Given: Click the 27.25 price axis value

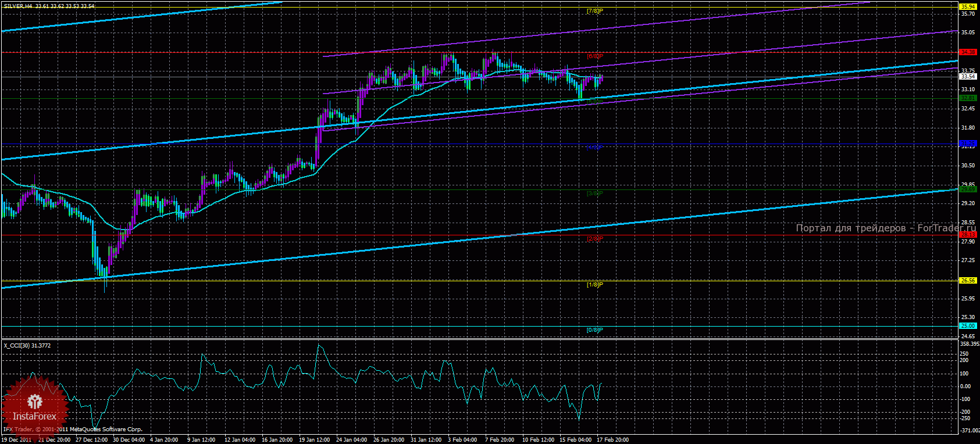Looking at the screenshot, I should pos(968,261).
